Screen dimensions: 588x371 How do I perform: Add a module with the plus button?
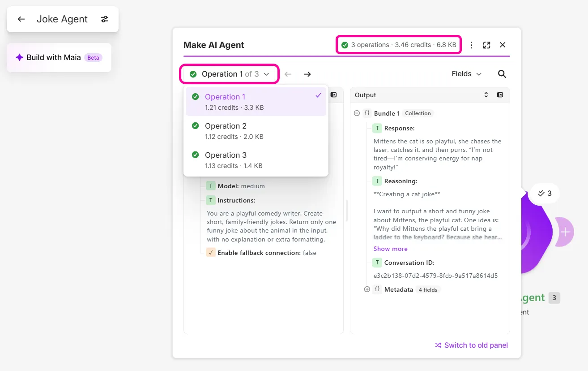click(x=565, y=232)
